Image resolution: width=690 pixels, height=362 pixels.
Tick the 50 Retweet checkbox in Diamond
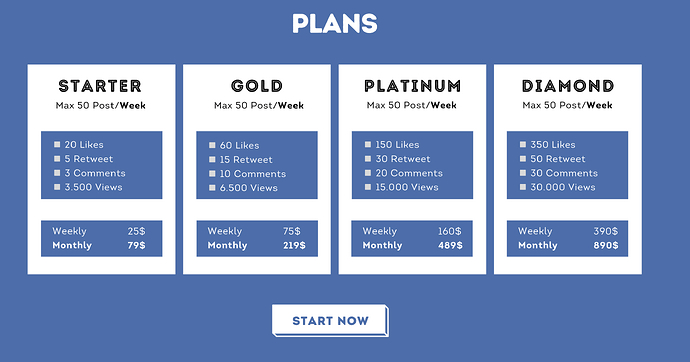pyautogui.click(x=523, y=158)
